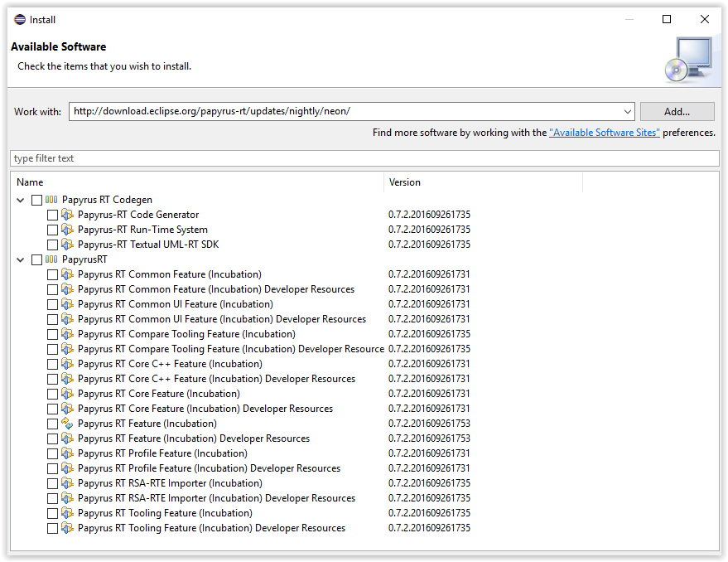Select Papyrus RT Tooling Feature (Incubation) Developer Resources row

211,528
